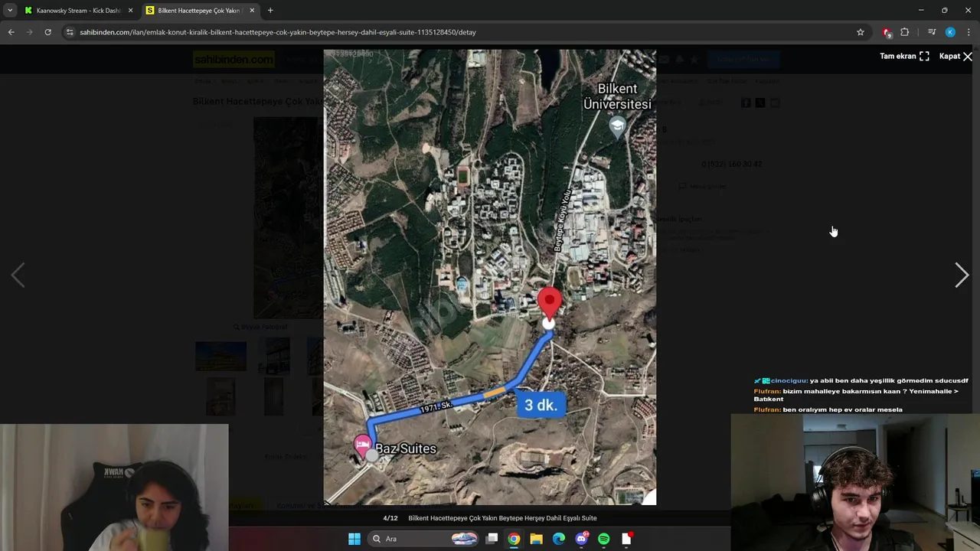Open Spotify from the taskbar
Viewport: 980px width, 551px height.
[603, 539]
